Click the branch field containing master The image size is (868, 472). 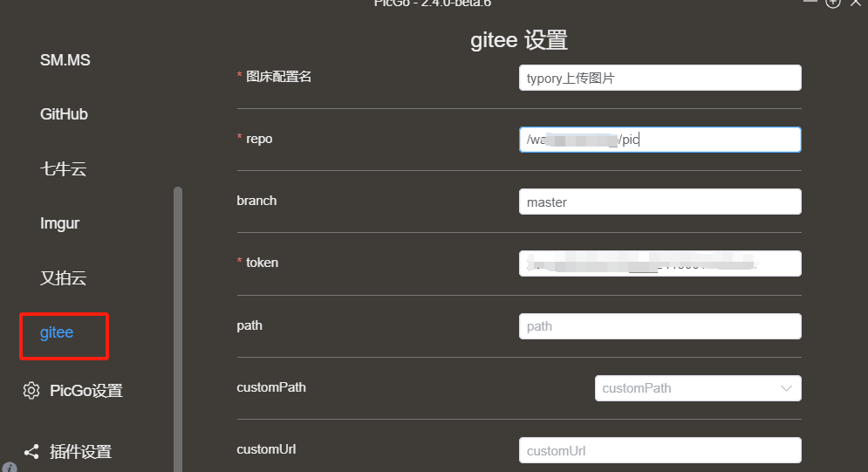pos(660,202)
